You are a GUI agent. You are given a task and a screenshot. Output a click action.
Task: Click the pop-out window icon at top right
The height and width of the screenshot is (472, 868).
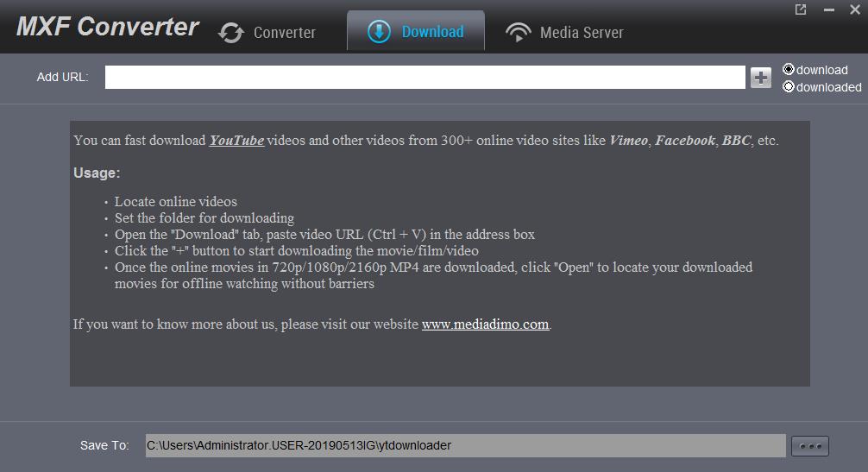801,9
